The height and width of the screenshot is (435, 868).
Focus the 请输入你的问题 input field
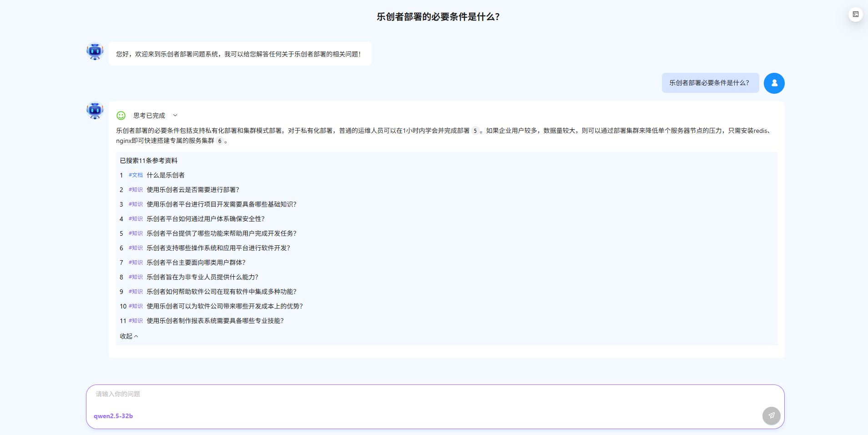point(409,394)
